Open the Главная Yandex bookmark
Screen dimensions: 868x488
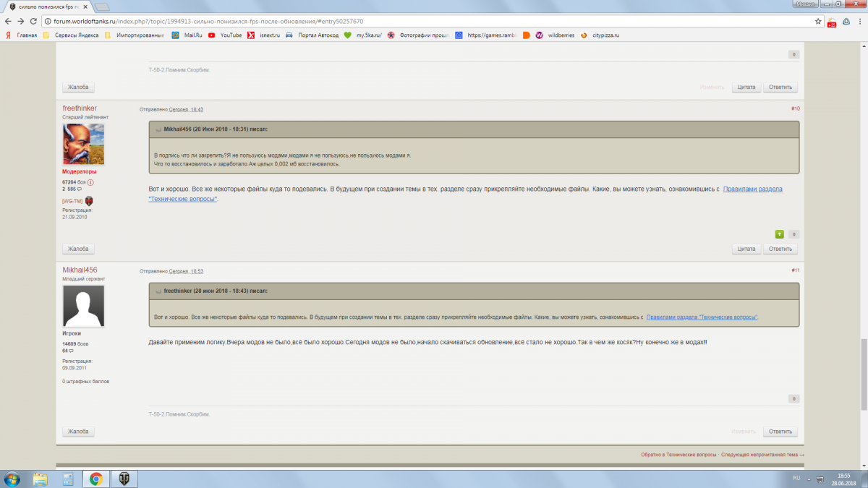coord(21,35)
